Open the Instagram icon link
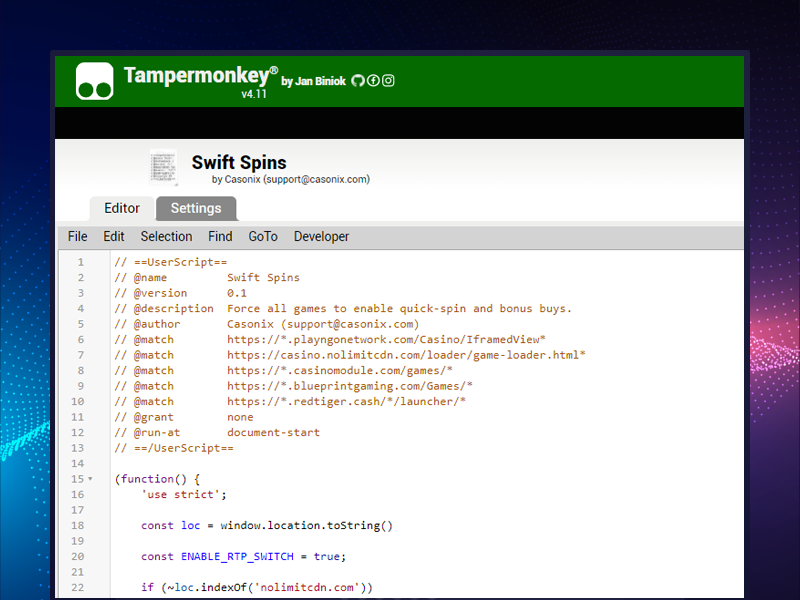The image size is (800, 600). point(388,81)
